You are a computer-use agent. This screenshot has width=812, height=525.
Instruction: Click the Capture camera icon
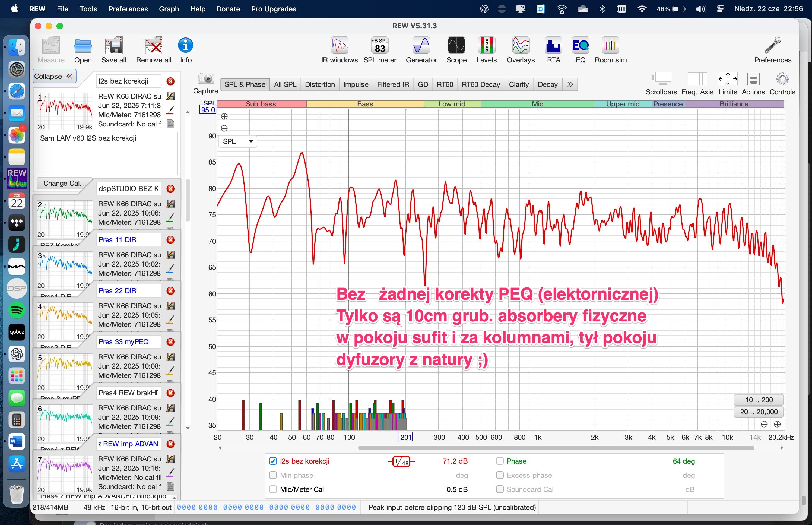[205, 79]
